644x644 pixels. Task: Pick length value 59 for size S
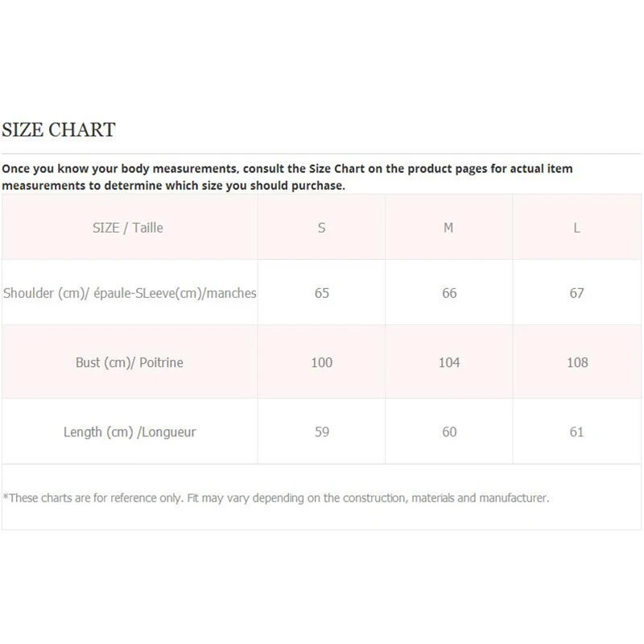click(322, 432)
